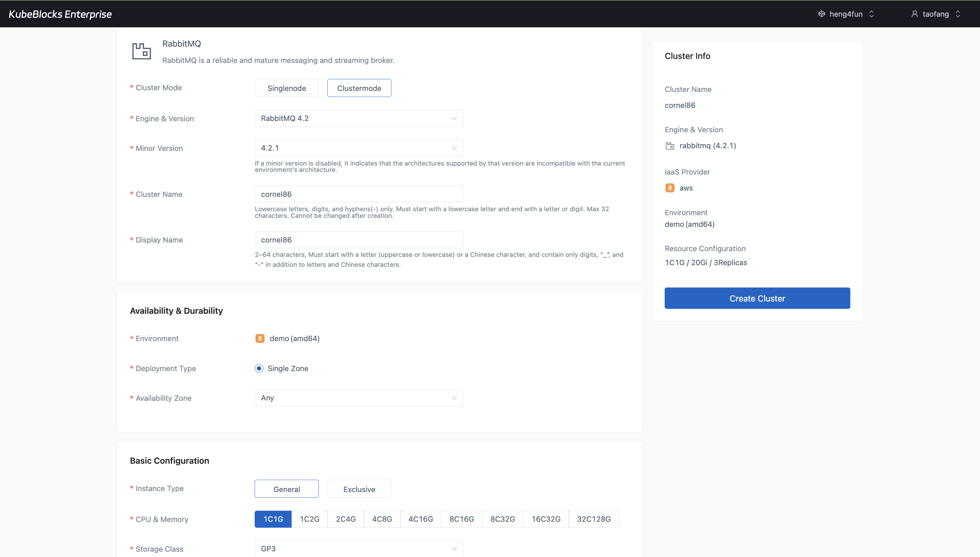This screenshot has height=557, width=980.
Task: Pick the 8C32G CPU & Memory option
Action: [502, 519]
